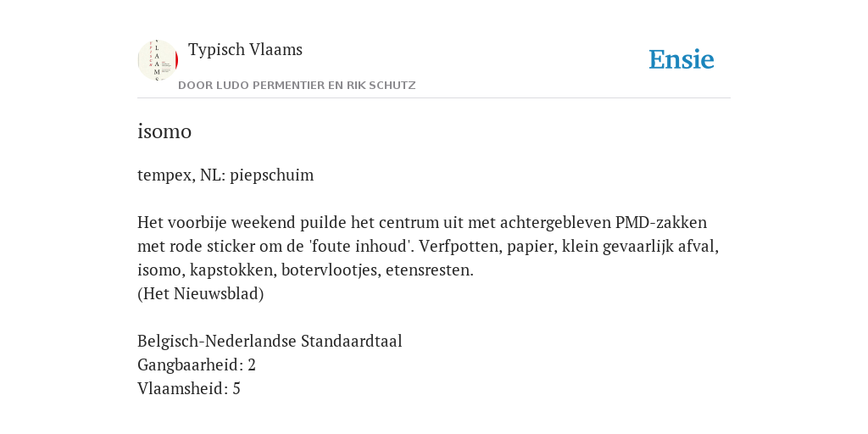Click the word PMD-zakken in the example sentence
868x434 pixels.
661,223
